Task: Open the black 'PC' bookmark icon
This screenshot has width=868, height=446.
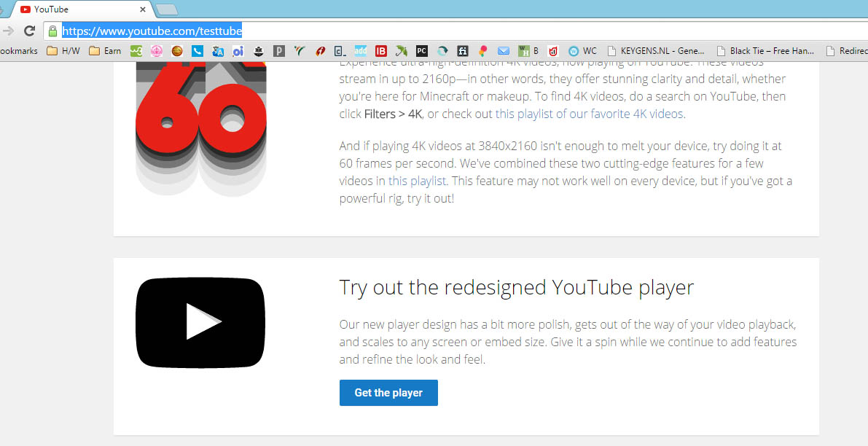Action: coord(422,51)
